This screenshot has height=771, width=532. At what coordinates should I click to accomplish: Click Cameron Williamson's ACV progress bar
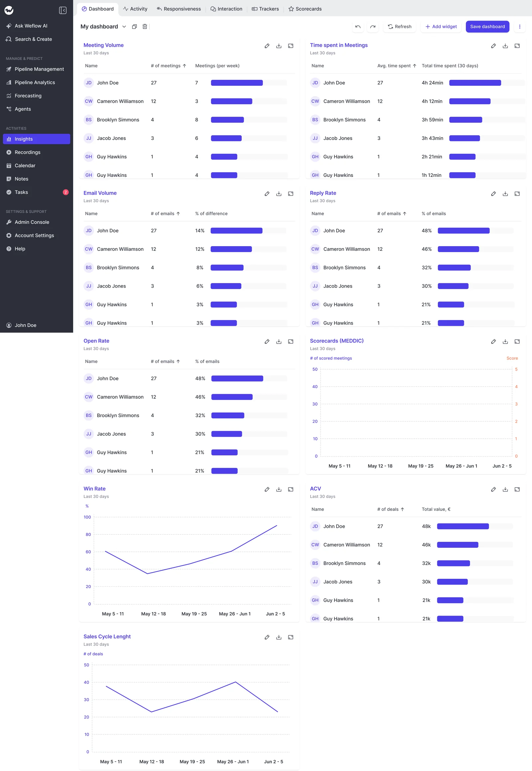point(475,544)
